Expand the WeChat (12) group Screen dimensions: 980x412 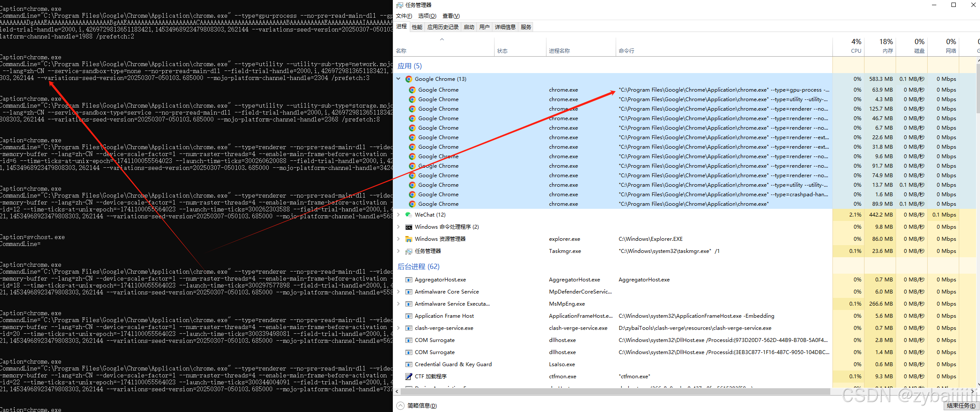click(x=398, y=214)
